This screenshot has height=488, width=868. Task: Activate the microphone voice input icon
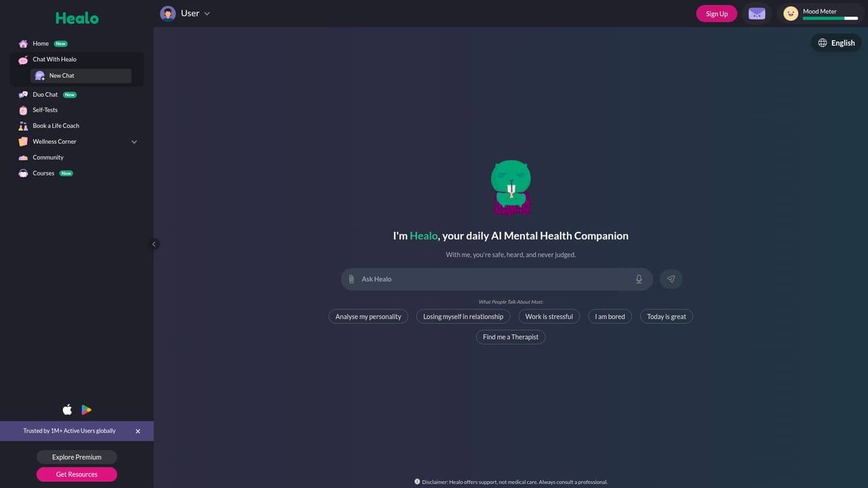(x=639, y=279)
